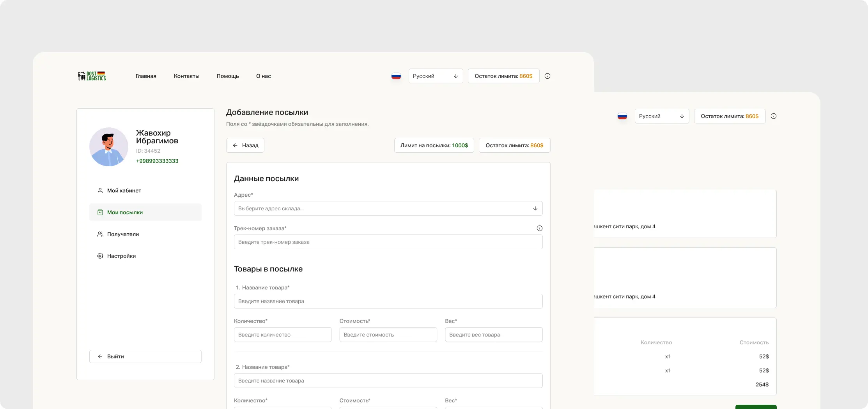Focus the first Количество input field
868x409 pixels.
283,335
